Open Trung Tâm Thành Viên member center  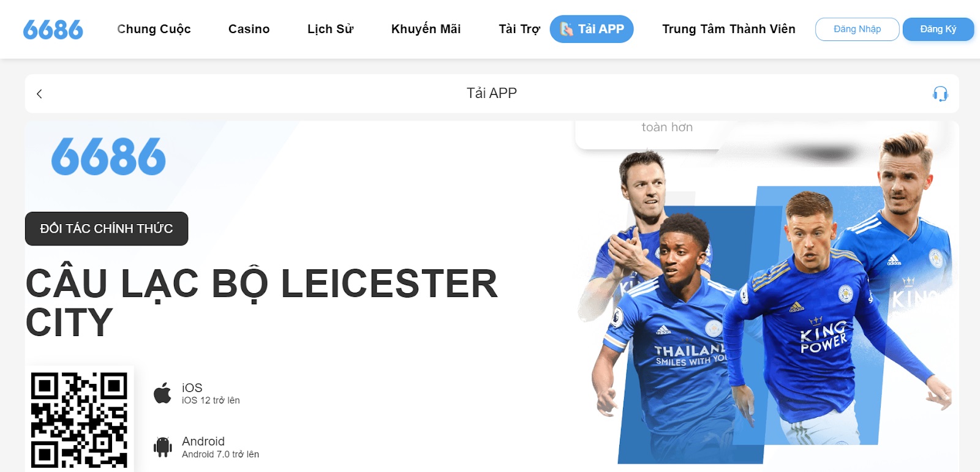729,29
